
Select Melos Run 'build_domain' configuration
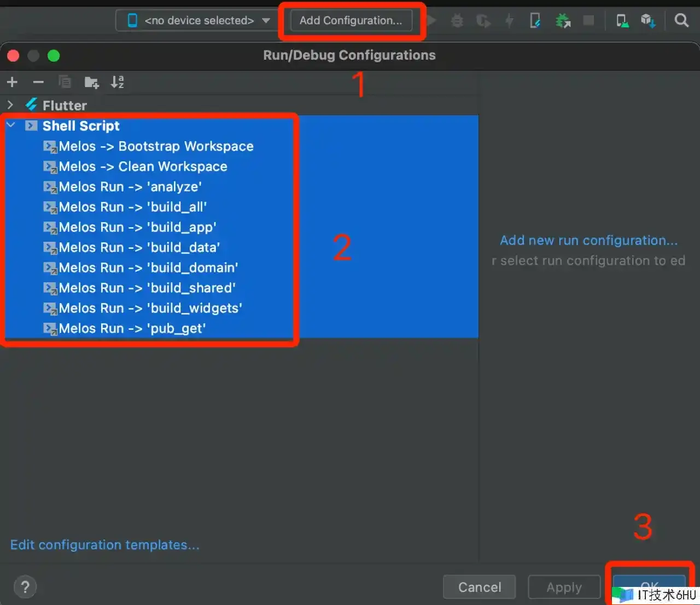[149, 267]
